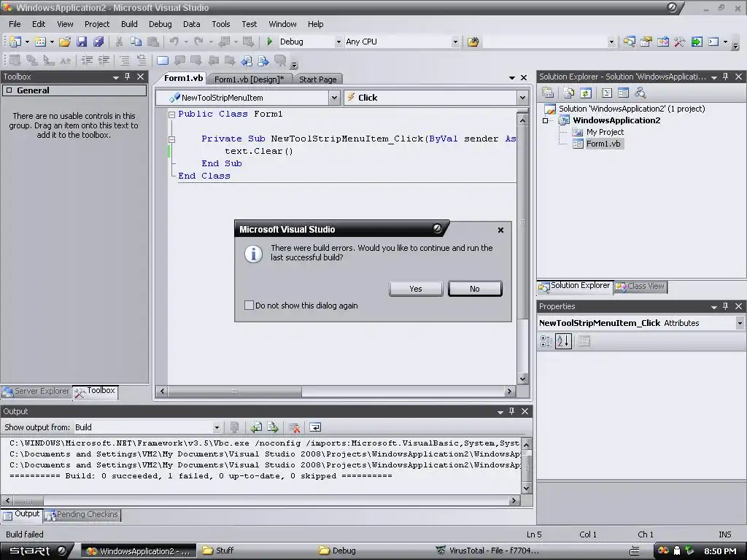Click the View Designer icon in Solution Explorer

623,93
